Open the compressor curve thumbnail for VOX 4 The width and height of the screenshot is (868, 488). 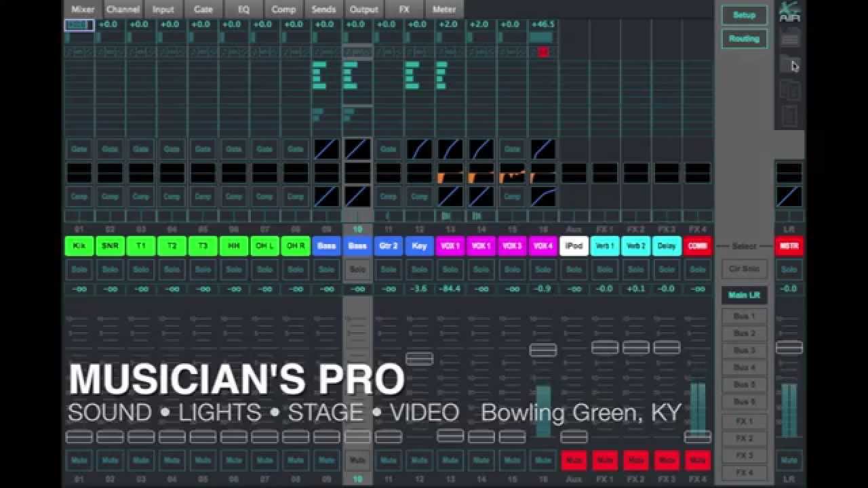pyautogui.click(x=542, y=197)
